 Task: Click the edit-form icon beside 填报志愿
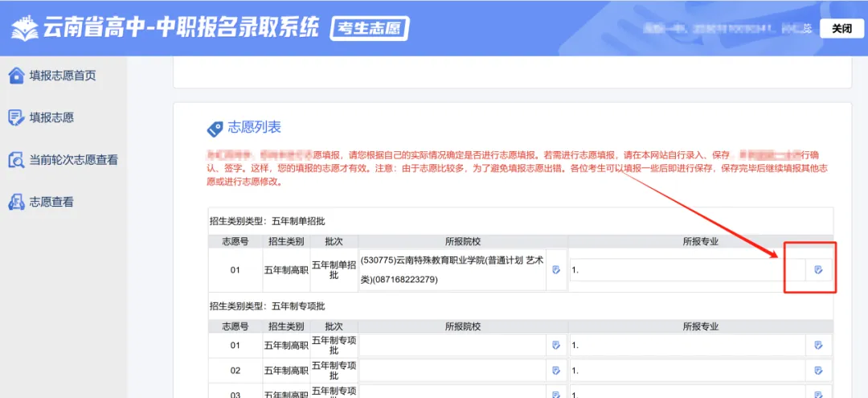coord(16,117)
